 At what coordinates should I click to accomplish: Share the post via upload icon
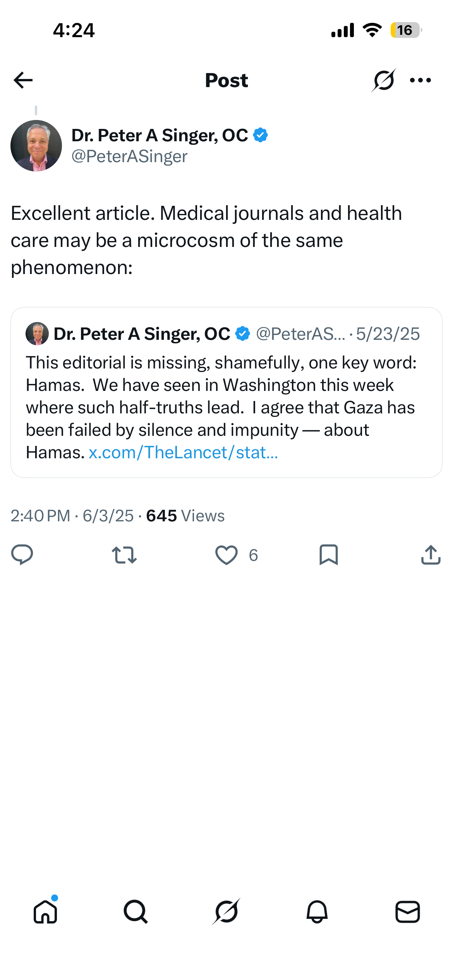click(431, 555)
